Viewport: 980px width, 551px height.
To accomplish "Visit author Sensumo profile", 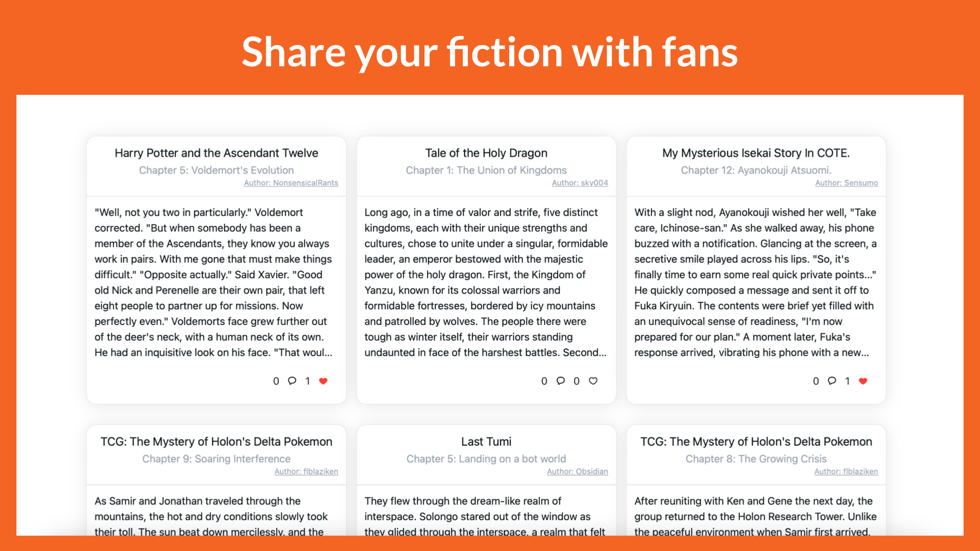I will click(x=846, y=183).
